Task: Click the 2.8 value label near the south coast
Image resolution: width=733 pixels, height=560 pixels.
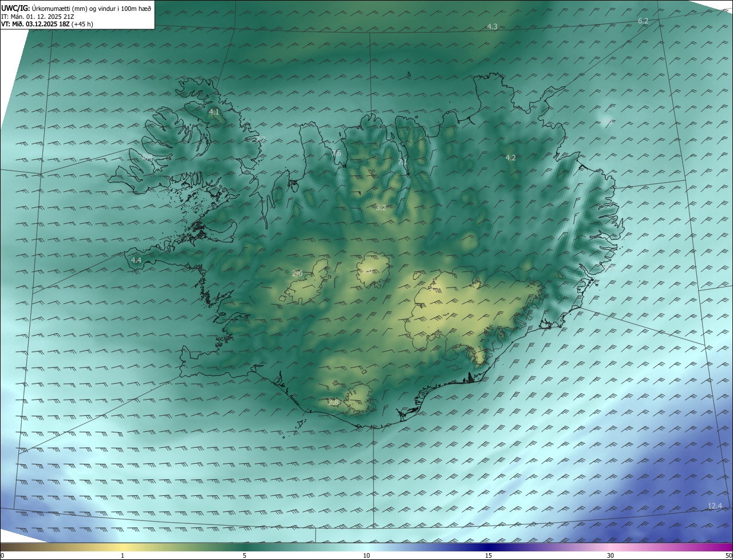Action: (x=334, y=403)
